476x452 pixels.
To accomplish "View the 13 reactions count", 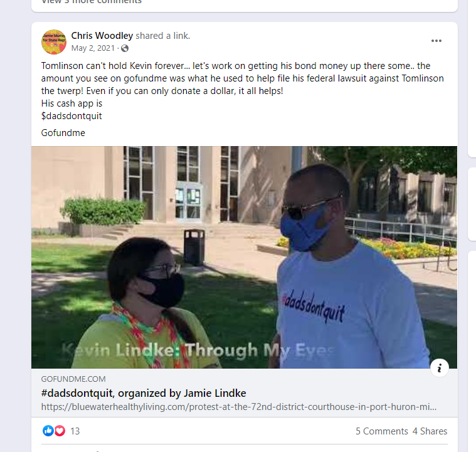I will click(x=75, y=431).
